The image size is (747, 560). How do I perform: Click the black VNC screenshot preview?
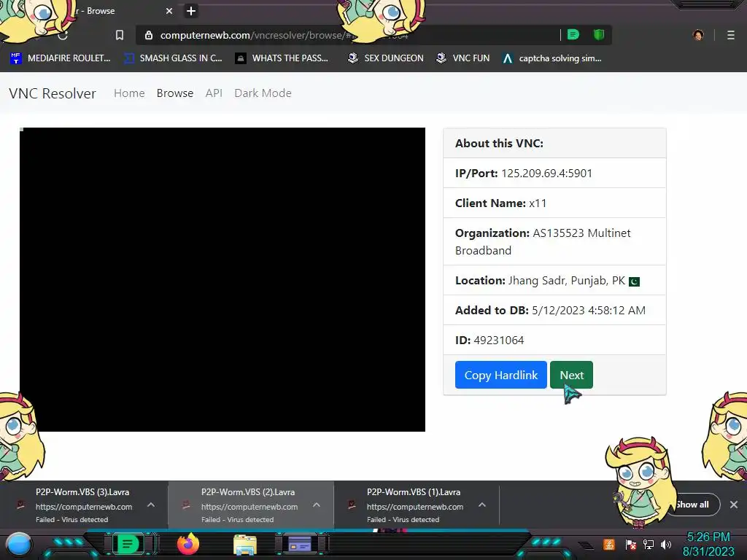(222, 279)
